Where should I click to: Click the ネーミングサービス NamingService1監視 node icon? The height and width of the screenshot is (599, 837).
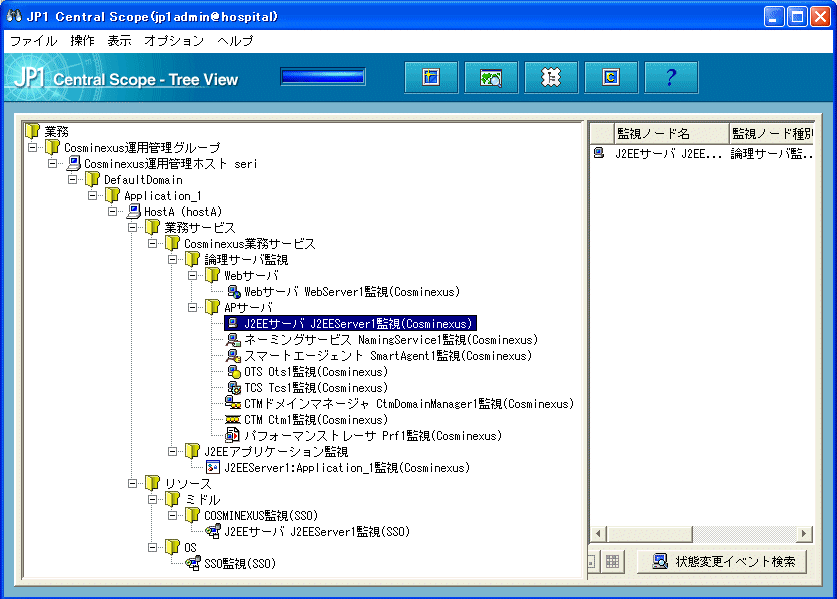[233, 340]
